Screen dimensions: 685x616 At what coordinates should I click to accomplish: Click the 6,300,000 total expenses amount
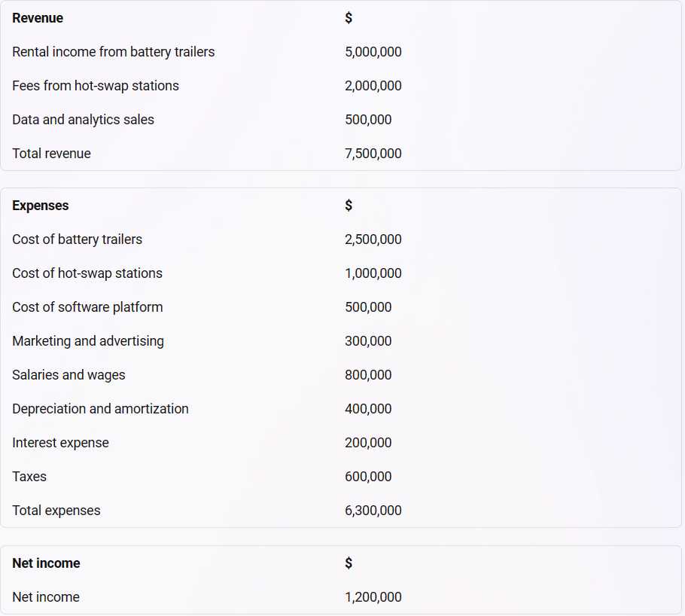[x=373, y=511]
